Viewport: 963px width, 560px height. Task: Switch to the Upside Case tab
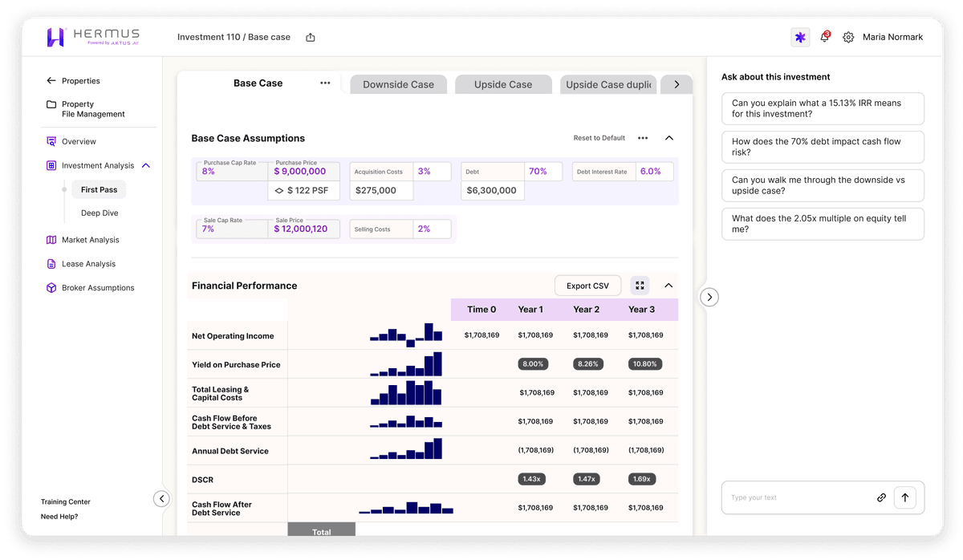pos(503,83)
